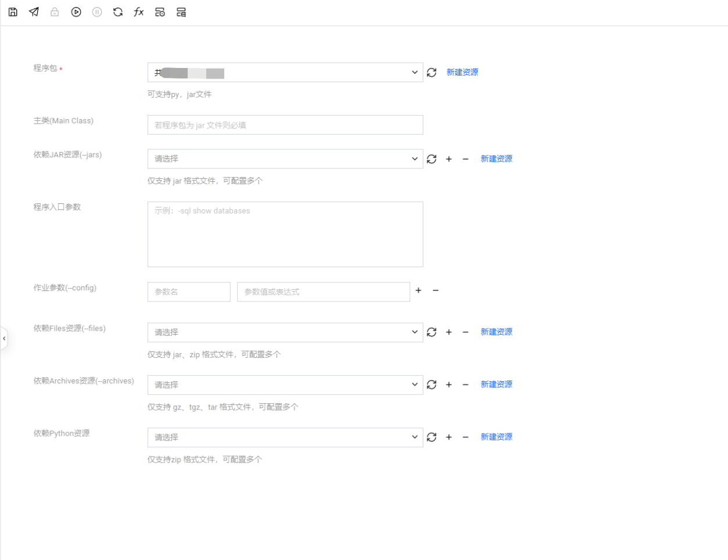Open the 依赖JAR资源(--jars) dropdown
This screenshot has width=728, height=560.
(x=285, y=159)
